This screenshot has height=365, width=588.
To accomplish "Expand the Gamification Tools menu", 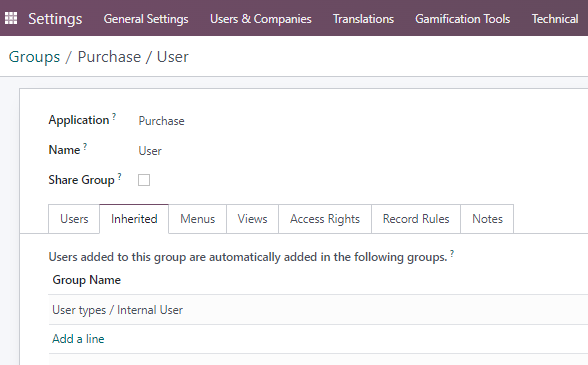I will point(462,19).
